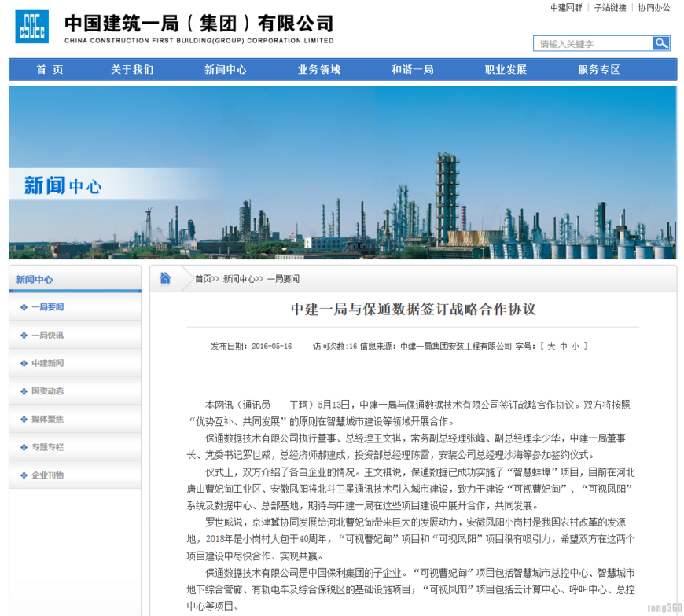Go to 新闻中心 in the main navigation bar
The width and height of the screenshot is (684, 616).
point(226,69)
